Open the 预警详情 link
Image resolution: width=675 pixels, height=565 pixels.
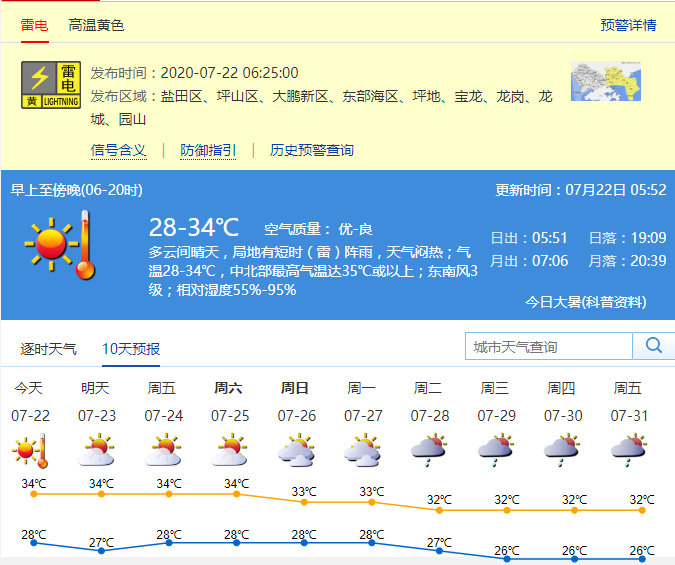628,25
